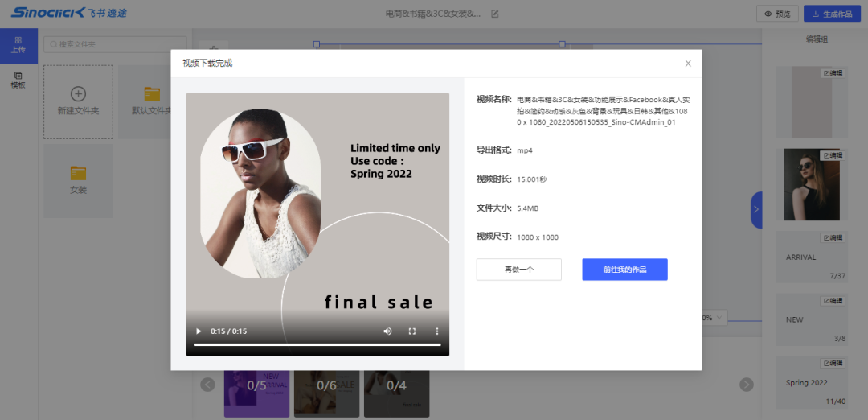This screenshot has height=420, width=868.
Task: Open video player more options menu
Action: coord(436,331)
